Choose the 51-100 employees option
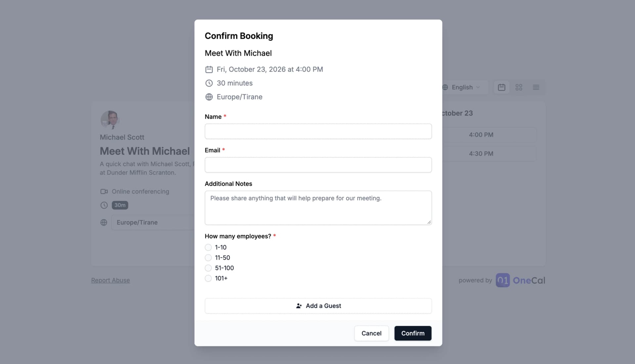Image resolution: width=635 pixels, height=364 pixels. pyautogui.click(x=208, y=268)
